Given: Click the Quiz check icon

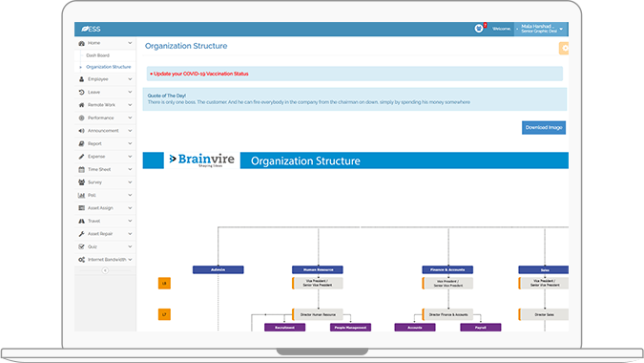Looking at the screenshot, I should tap(81, 246).
